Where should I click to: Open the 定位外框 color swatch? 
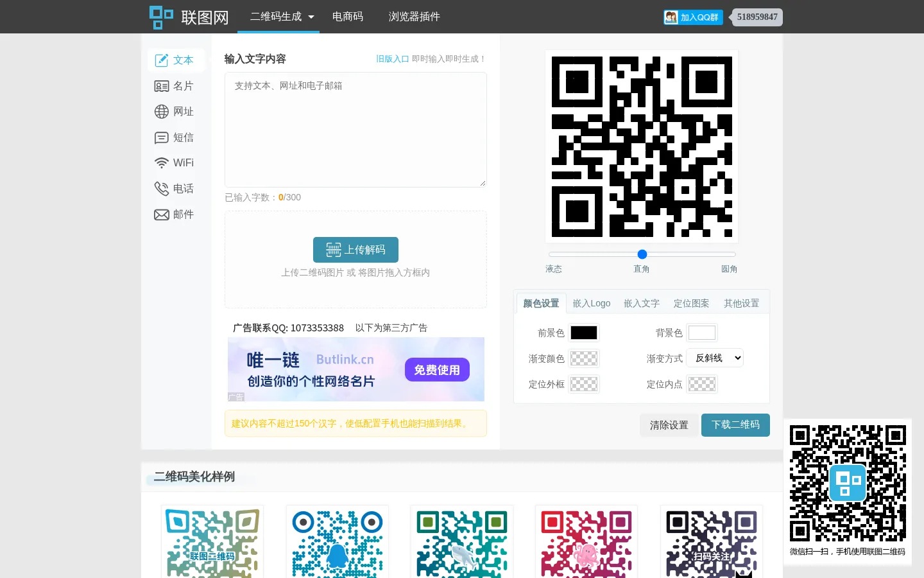(584, 384)
